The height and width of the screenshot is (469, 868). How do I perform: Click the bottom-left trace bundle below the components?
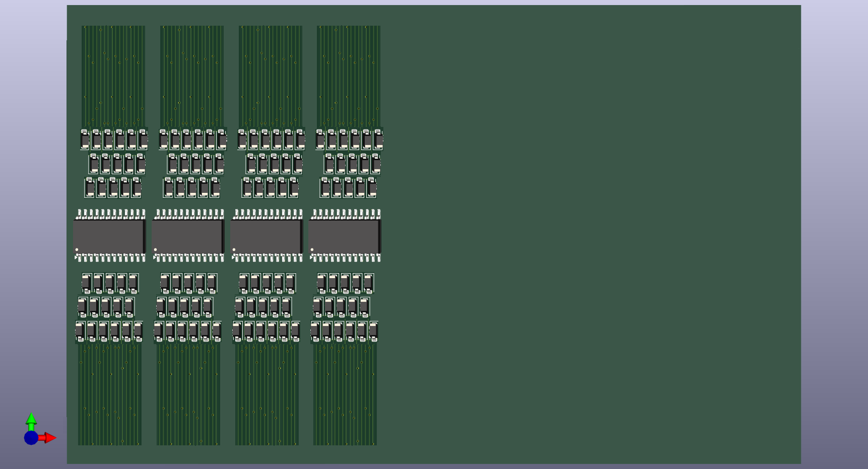[x=110, y=395]
